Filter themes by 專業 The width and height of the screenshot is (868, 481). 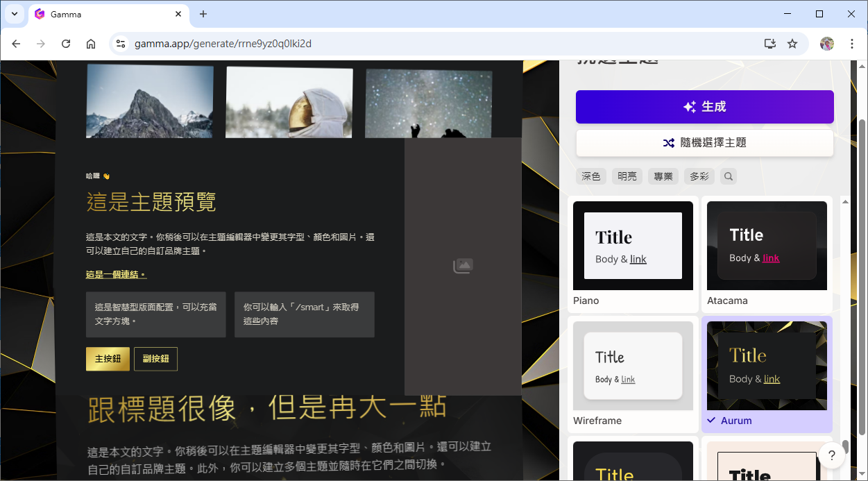663,176
